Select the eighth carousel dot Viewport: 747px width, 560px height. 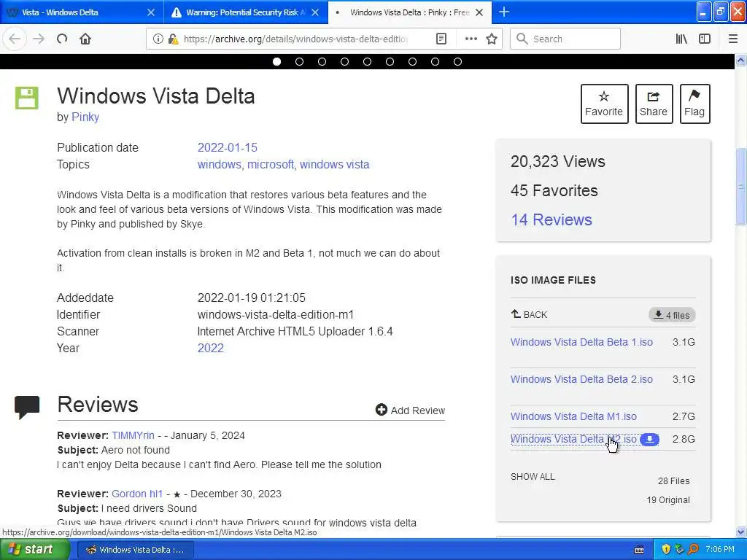tap(435, 61)
